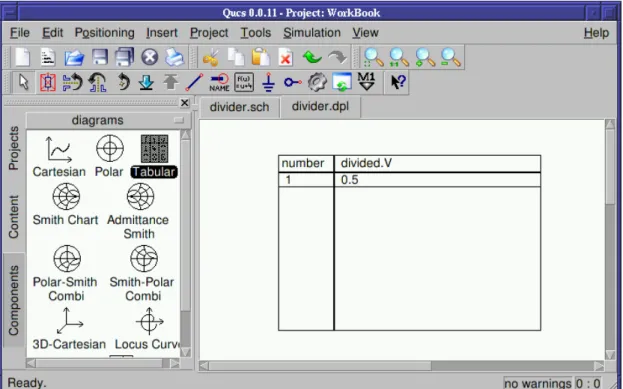Image resolution: width=623 pixels, height=389 pixels.
Task: Open a file with folder icon
Action: (x=74, y=58)
